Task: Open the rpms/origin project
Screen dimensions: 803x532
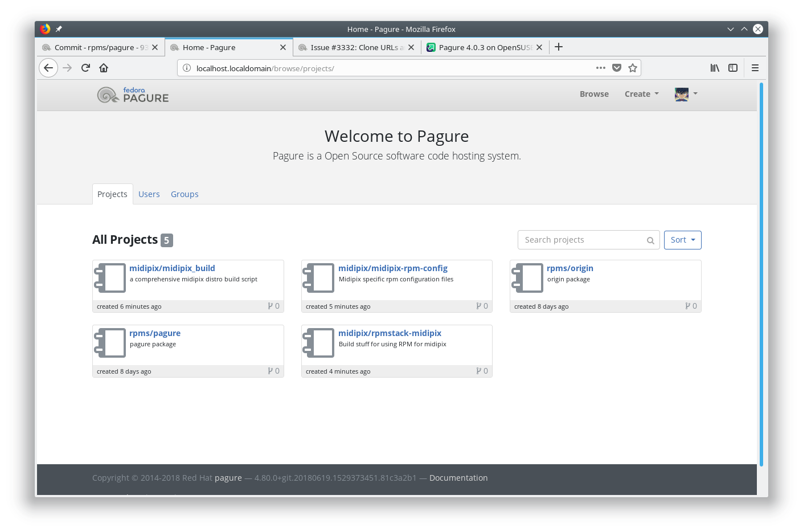Action: pos(570,268)
